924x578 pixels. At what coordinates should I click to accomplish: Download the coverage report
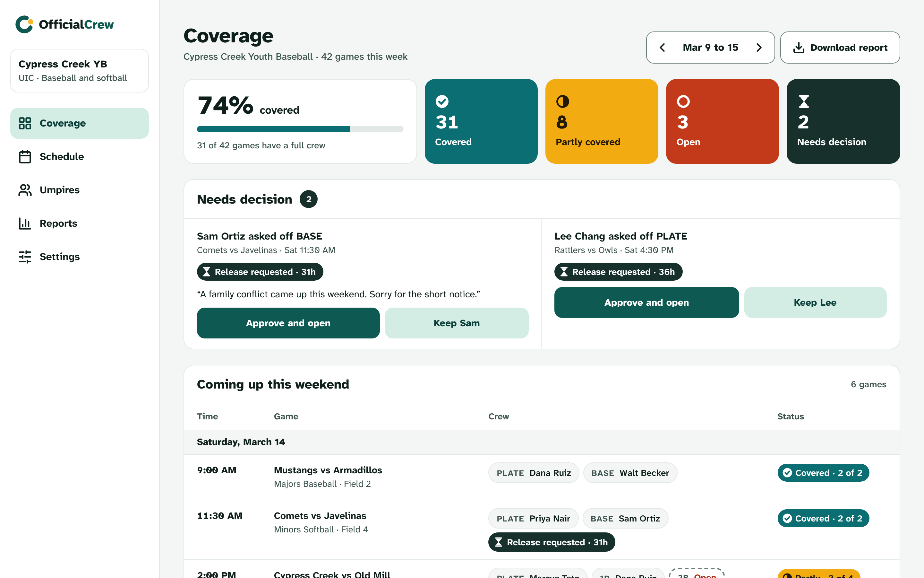[840, 48]
